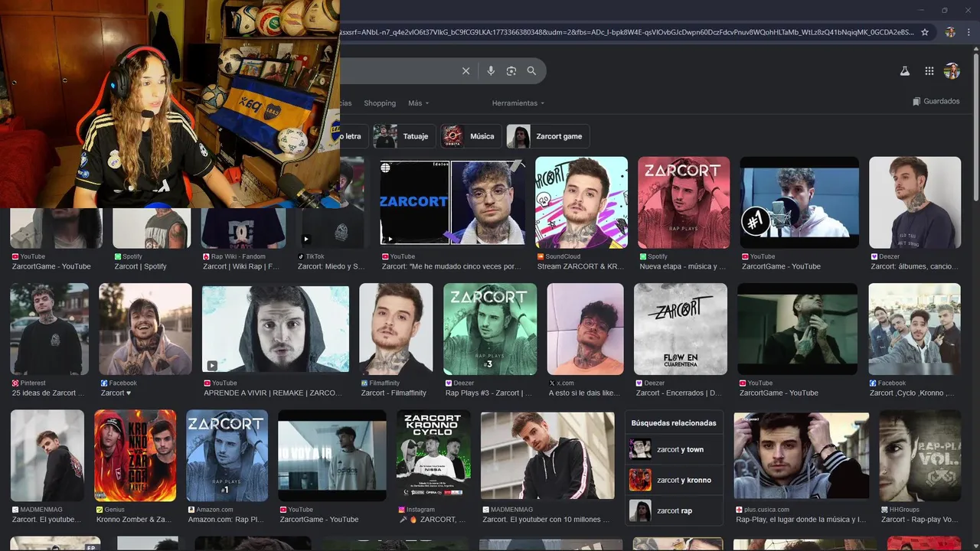Open the Guardados saved items

[x=936, y=101]
